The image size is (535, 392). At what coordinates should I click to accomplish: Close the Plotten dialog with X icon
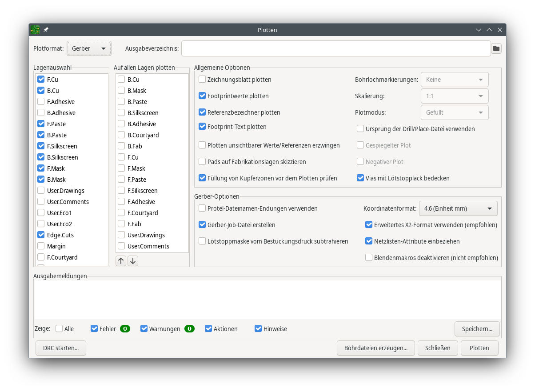pos(500,30)
